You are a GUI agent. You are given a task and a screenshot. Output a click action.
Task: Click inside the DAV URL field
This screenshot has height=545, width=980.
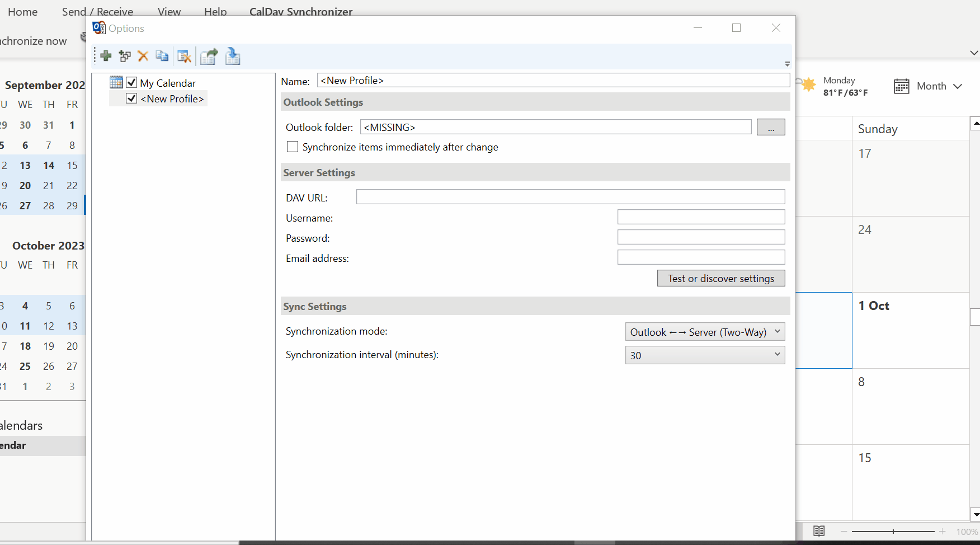pos(569,196)
